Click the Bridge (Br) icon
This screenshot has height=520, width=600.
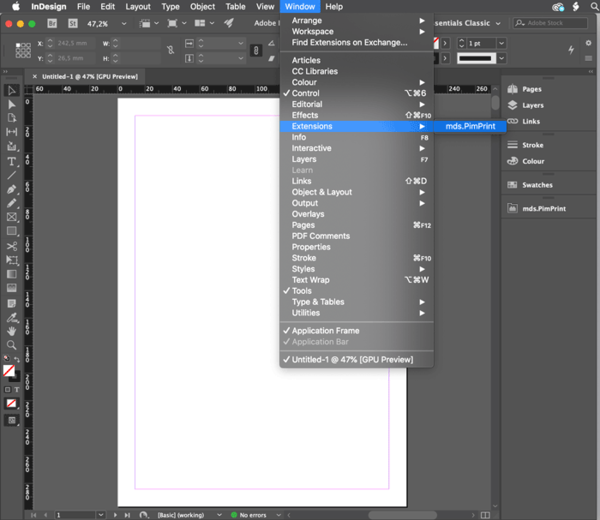[x=52, y=23]
